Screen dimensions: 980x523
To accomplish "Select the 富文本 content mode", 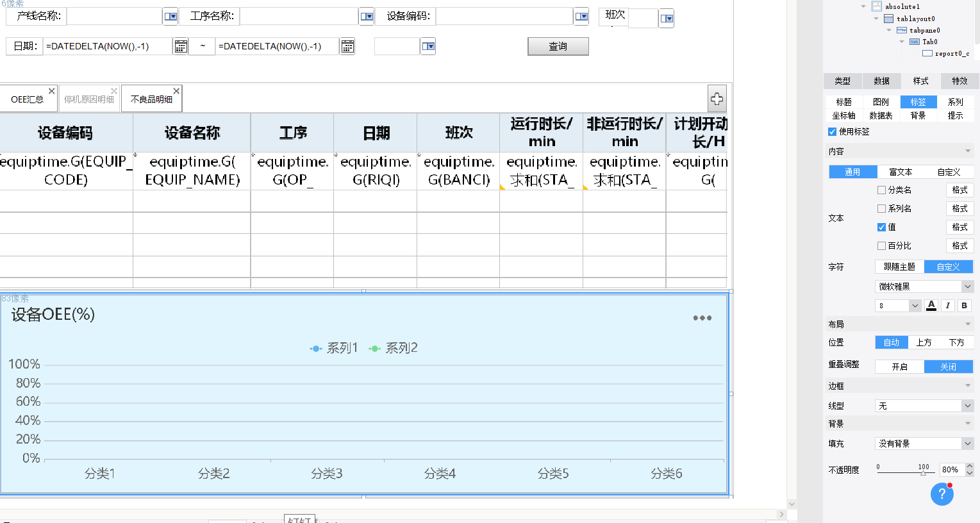I will 900,172.
